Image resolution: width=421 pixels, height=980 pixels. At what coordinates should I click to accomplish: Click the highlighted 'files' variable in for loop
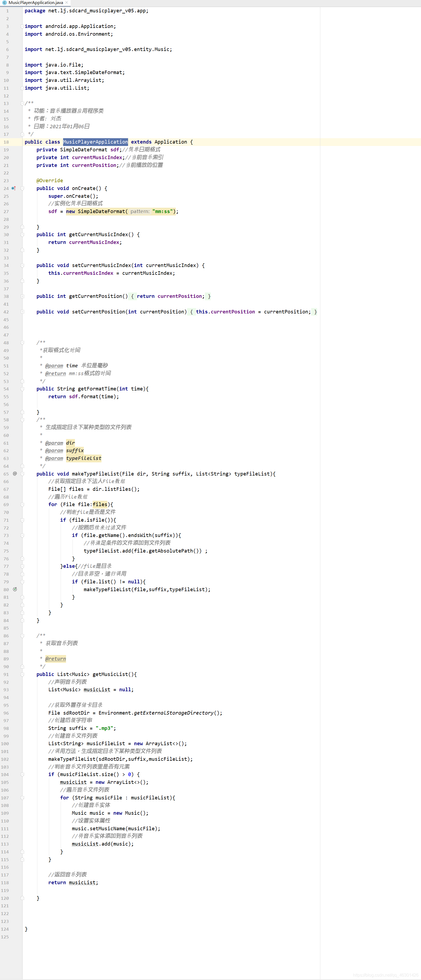[100, 504]
